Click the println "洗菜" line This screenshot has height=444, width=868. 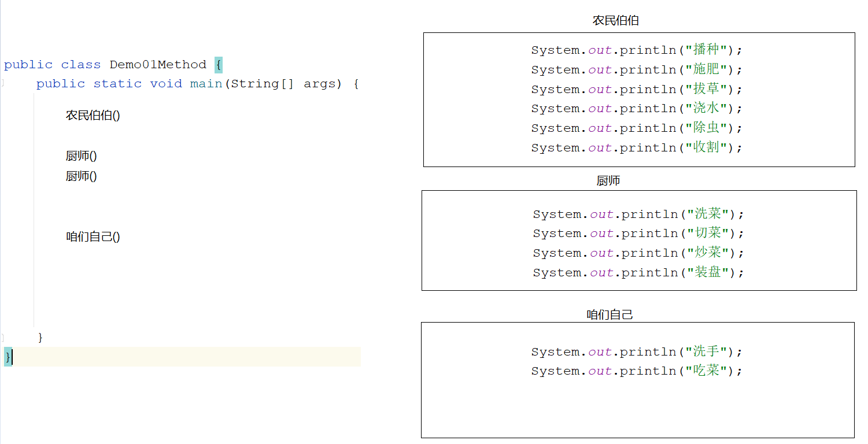(638, 214)
